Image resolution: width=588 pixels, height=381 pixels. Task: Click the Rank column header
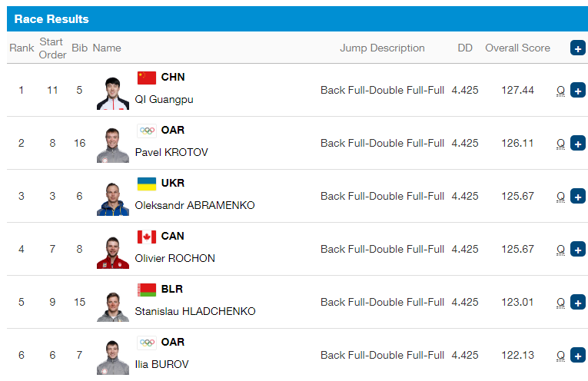22,48
